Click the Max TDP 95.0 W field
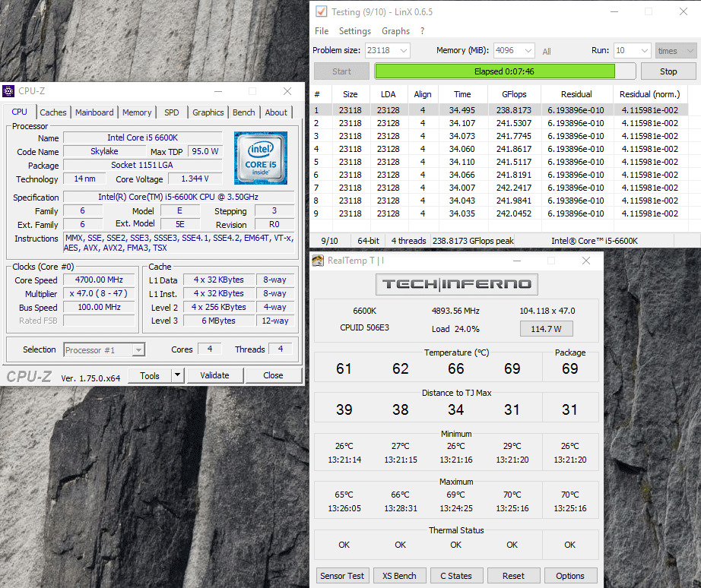Viewport: 701px width, 588px height. 205,151
